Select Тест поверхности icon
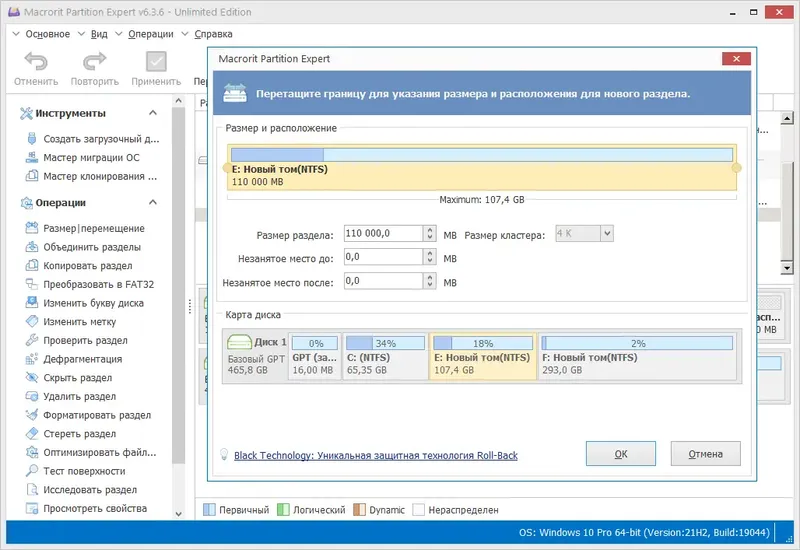800x550 pixels. 32,471
